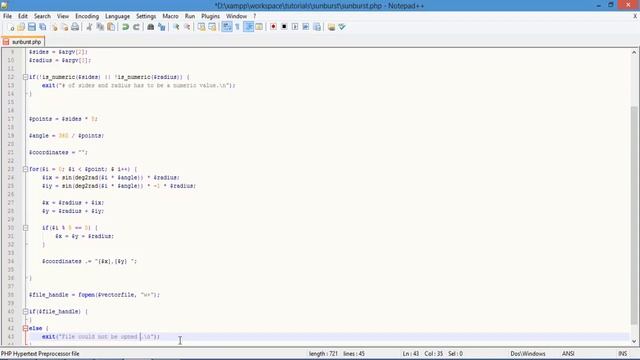Click line number 19 in margin
Image resolution: width=640 pixels, height=360 pixels.
click(x=11, y=136)
